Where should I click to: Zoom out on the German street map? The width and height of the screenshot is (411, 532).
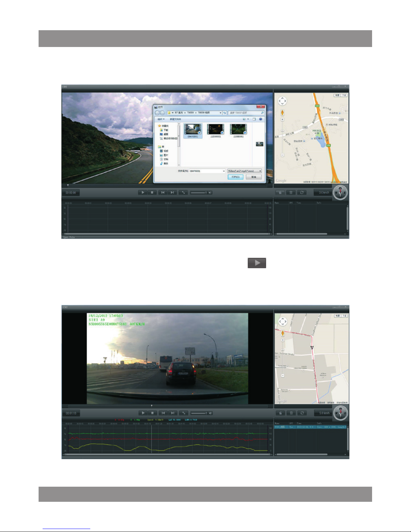[283, 376]
